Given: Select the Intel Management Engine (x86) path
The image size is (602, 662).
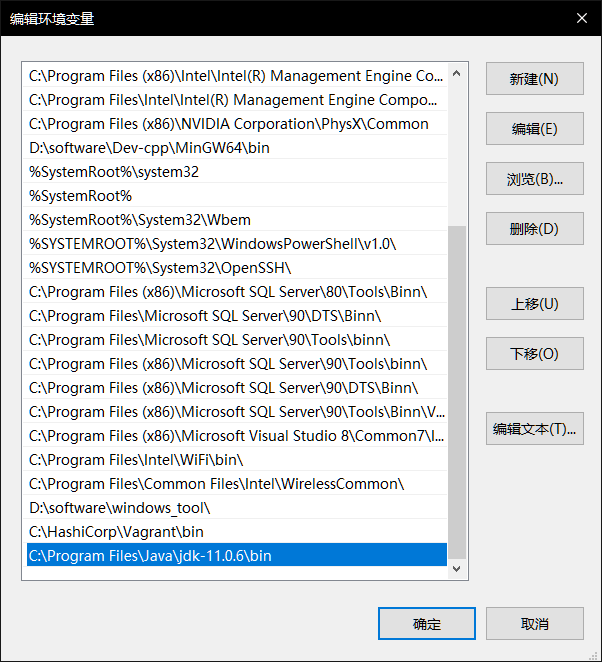Looking at the screenshot, I should pyautogui.click(x=237, y=76).
